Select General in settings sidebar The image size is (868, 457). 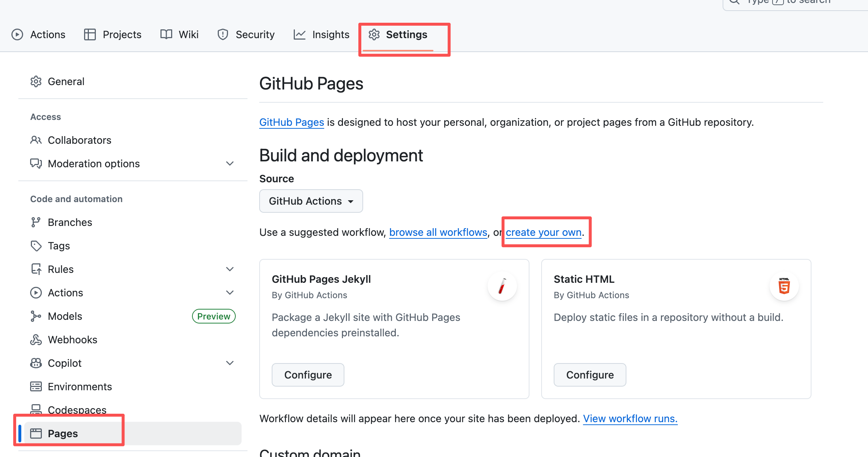[x=66, y=81]
